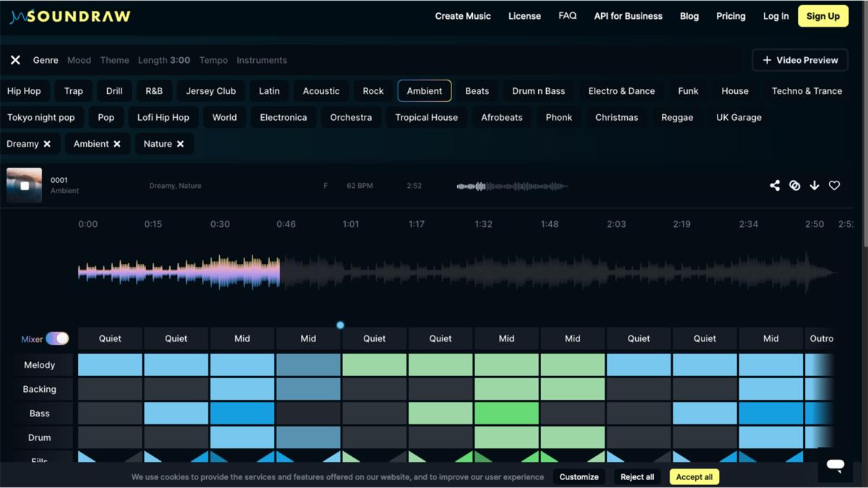Screen dimensions: 868x488
Task: Remove the Nature tag filter
Action: tap(180, 144)
